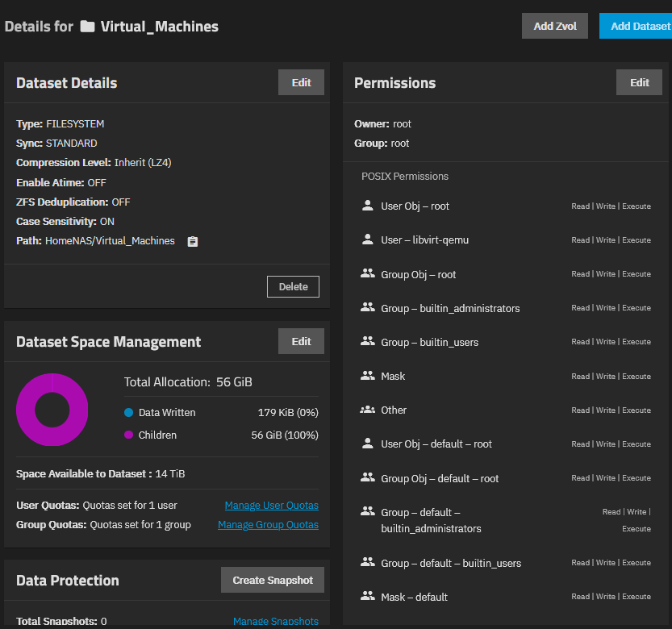Click the magenta Children legend dot
672x629 pixels.
tap(128, 435)
